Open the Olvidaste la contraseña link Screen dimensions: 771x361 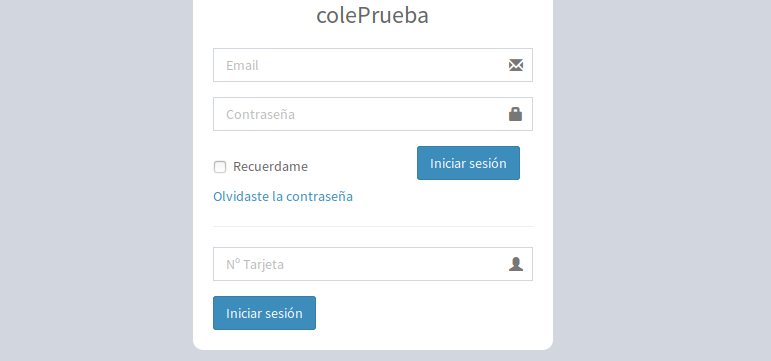click(283, 196)
